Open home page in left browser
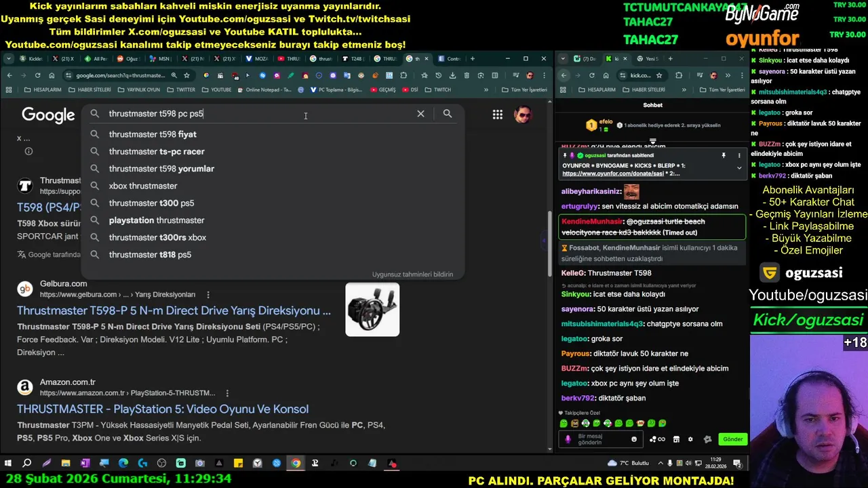The height and width of the screenshot is (488, 868). click(52, 75)
